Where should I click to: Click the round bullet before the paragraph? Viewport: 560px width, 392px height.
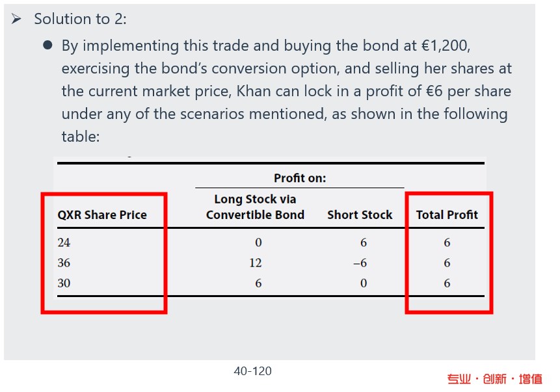click(47, 46)
